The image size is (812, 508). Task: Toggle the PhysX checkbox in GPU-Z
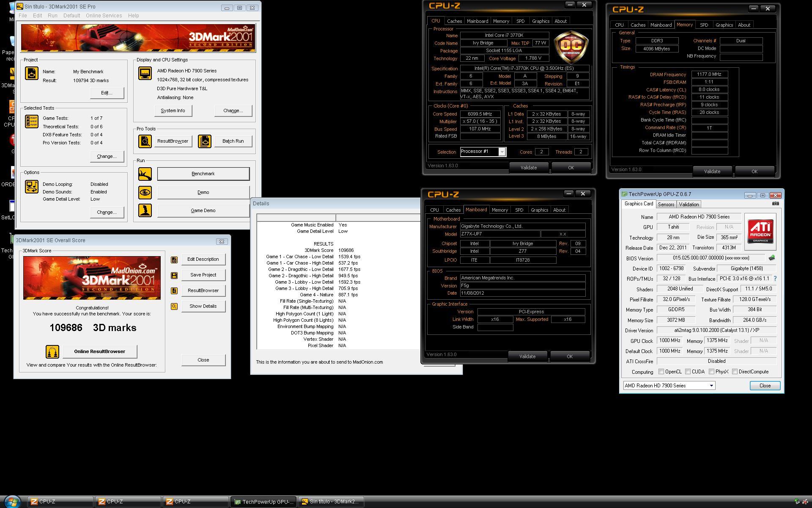point(712,372)
